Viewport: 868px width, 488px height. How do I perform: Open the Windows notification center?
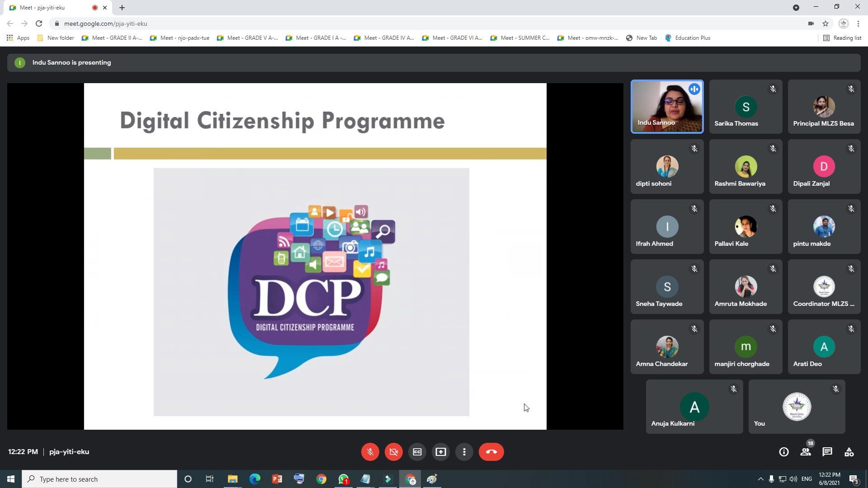[x=854, y=479]
